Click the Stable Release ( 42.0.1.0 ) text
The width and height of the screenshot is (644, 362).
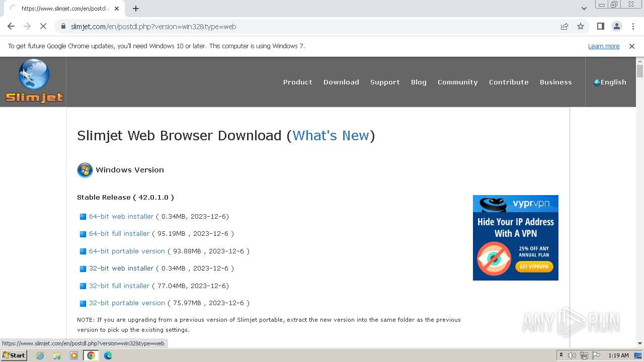125,197
